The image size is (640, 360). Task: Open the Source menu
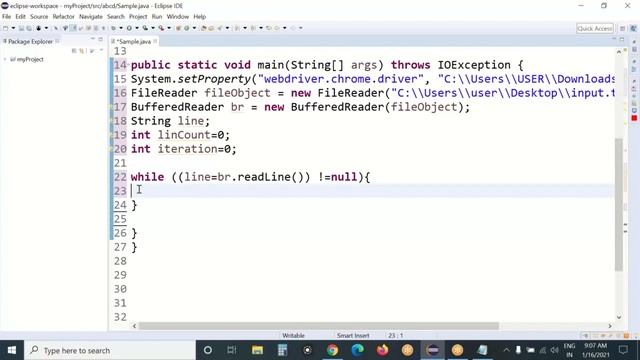tap(39, 17)
